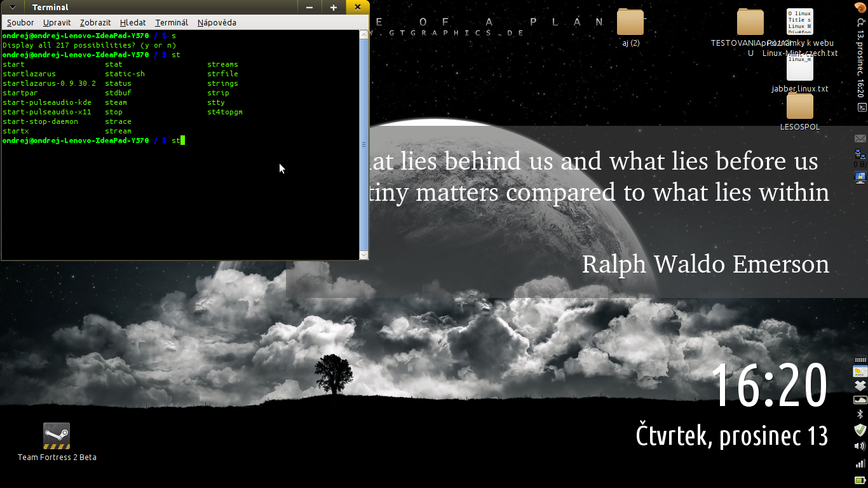
Task: Click the shell-shaped menu icon in the panel
Action: coord(860,8)
